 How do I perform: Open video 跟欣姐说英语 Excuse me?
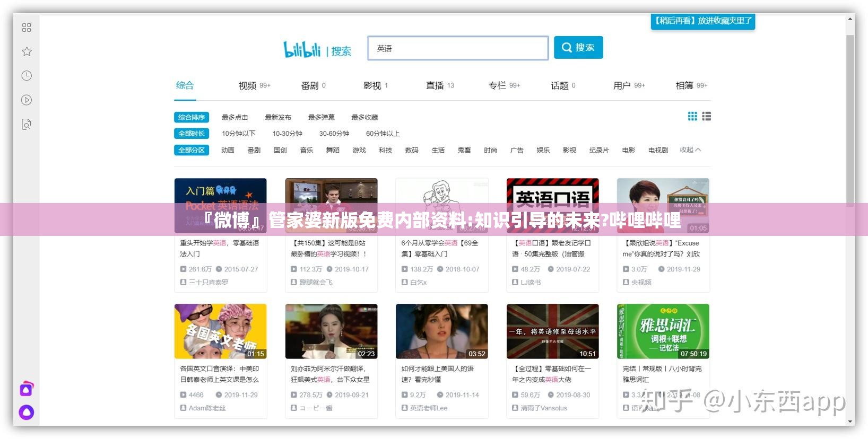[x=661, y=248]
